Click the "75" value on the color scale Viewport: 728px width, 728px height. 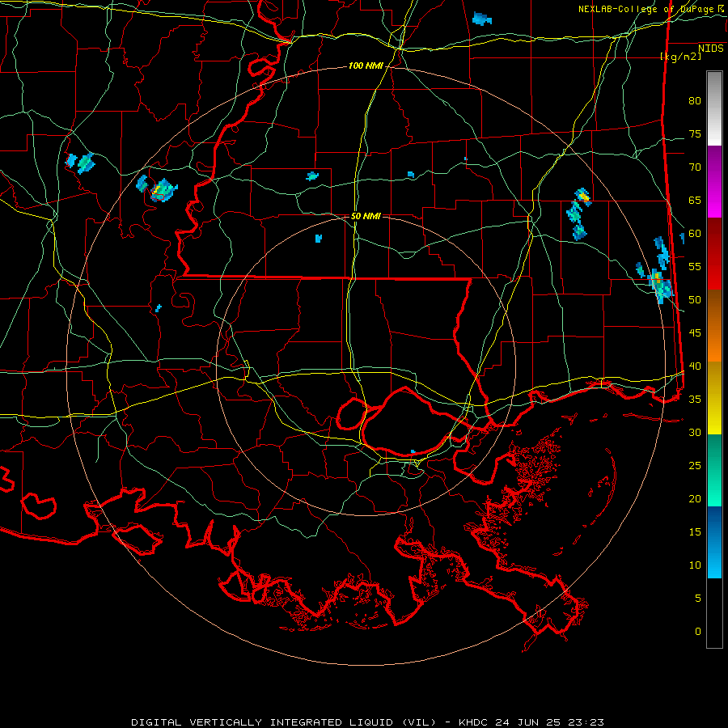[x=695, y=134]
